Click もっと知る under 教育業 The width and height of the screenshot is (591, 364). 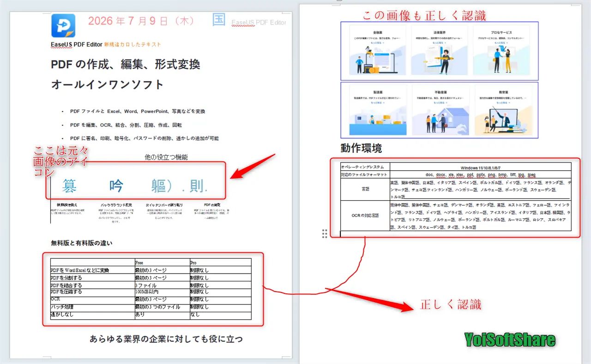(502, 102)
